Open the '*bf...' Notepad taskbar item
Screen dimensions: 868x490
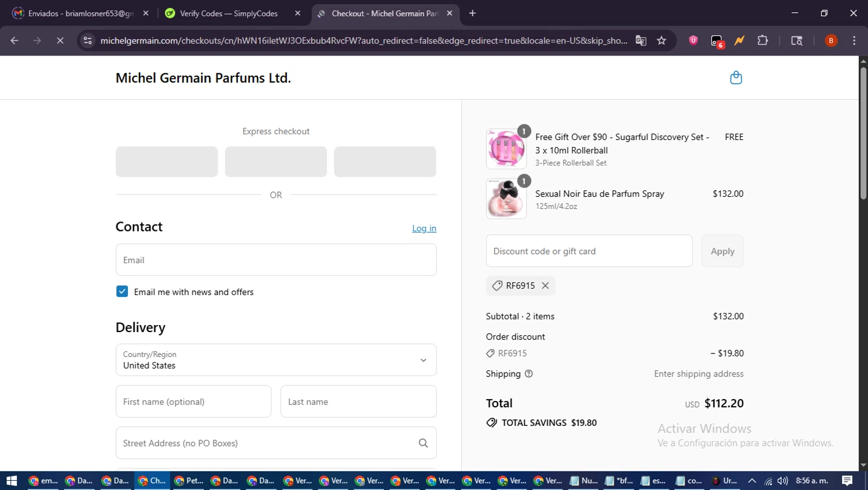coord(620,481)
